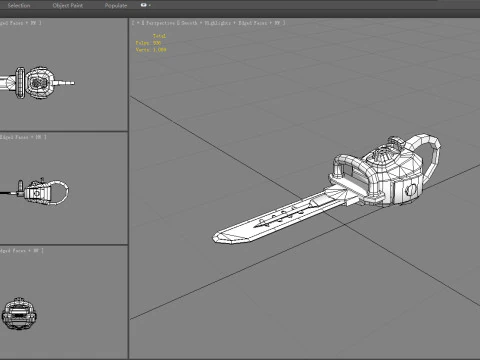Viewport: 480px width, 360px height.
Task: Click the Edged Faces label of middle-left viewport
Action: point(14,137)
